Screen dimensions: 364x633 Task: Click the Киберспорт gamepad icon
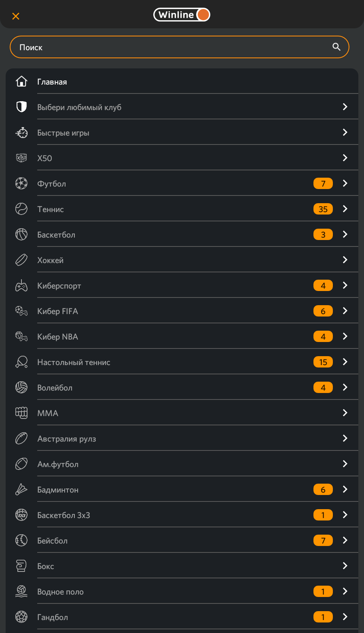pyautogui.click(x=21, y=285)
